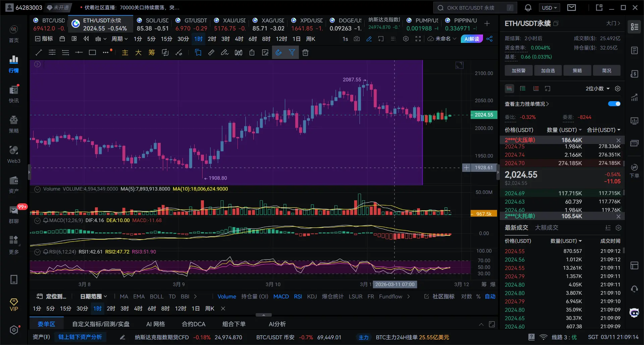Viewport: 644px width, 345px height.
Task: Open the 周期 period dropdown
Action: (119, 39)
